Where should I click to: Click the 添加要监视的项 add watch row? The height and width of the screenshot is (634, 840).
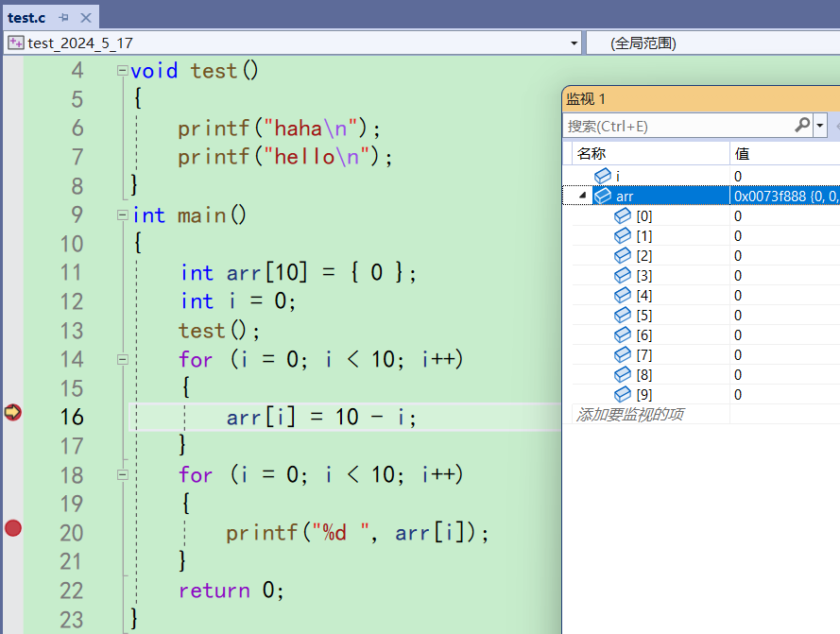(630, 414)
